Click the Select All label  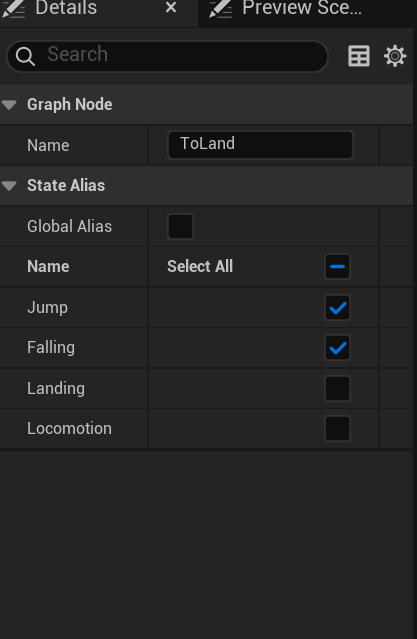click(200, 267)
